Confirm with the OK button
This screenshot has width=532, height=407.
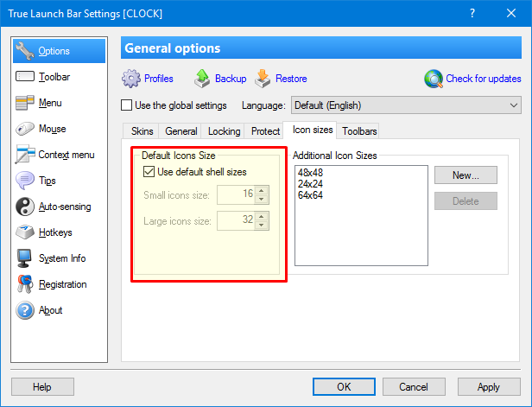point(344,386)
